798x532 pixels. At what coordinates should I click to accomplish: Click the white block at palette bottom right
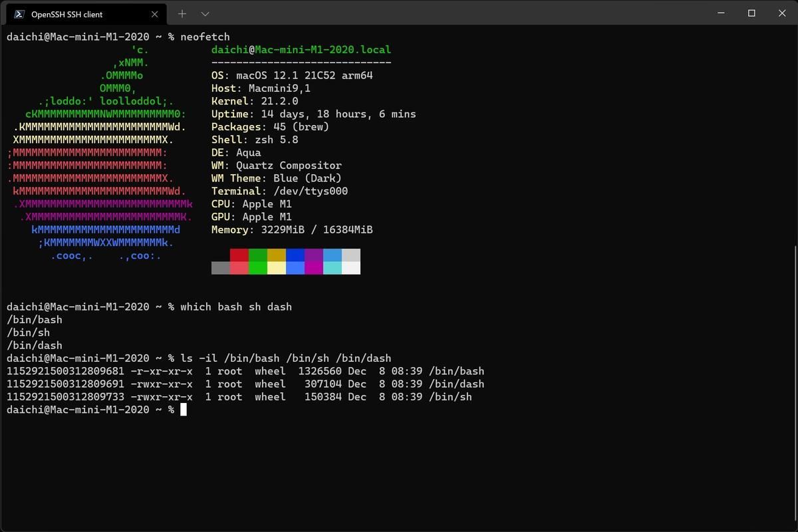(351, 268)
